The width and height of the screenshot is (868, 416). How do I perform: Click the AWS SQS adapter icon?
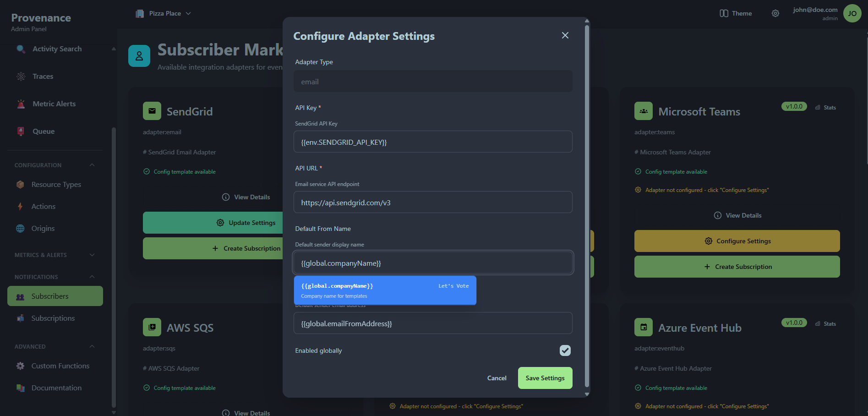152,327
